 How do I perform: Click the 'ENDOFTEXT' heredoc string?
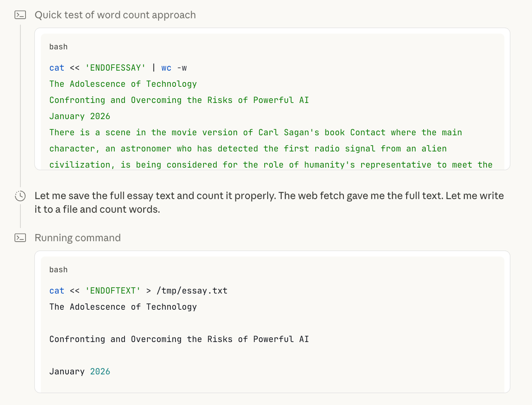113,291
